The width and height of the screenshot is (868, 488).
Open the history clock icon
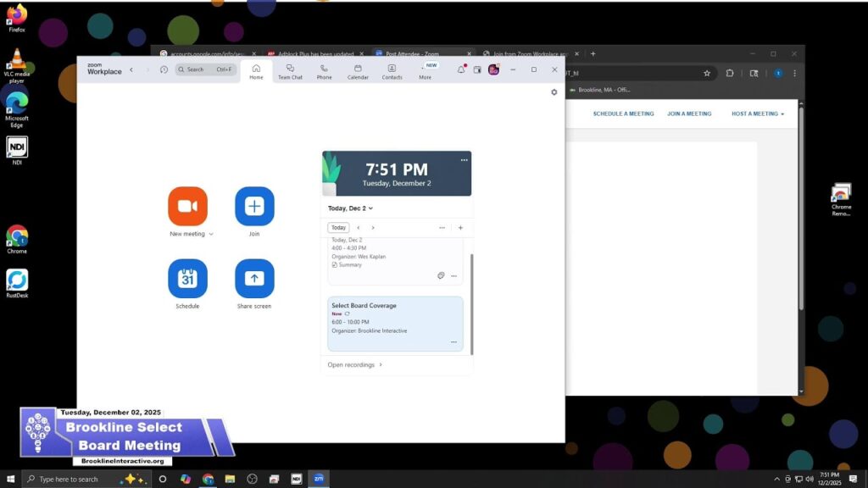tap(164, 69)
